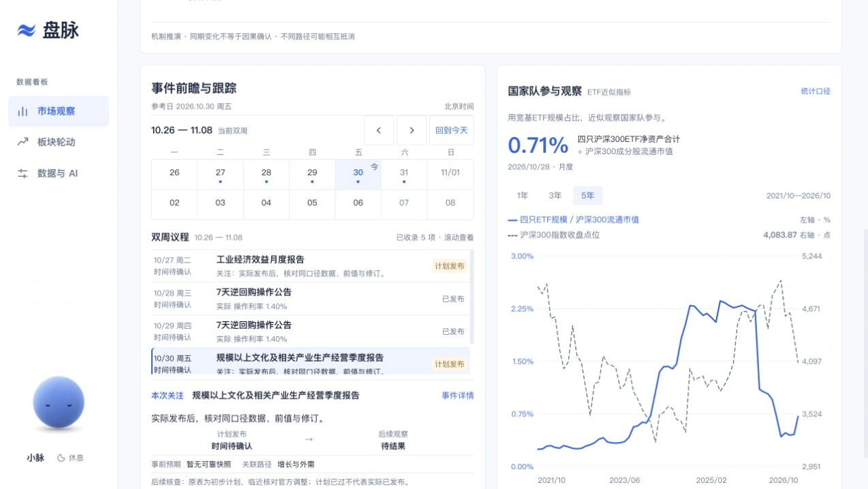Viewport: 868px width, 489px height.
Task: Open the 工业经济效益月度报告 agenda row
Action: (311, 266)
